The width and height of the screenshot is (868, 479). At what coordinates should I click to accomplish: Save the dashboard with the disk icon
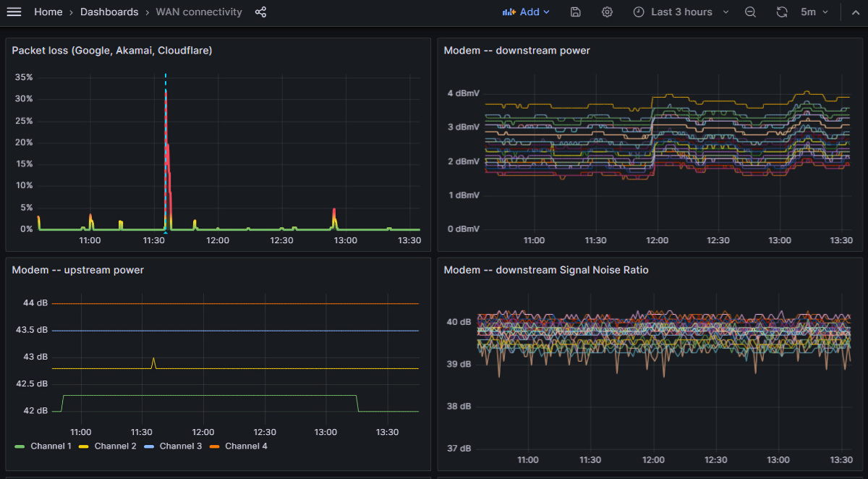(x=575, y=12)
